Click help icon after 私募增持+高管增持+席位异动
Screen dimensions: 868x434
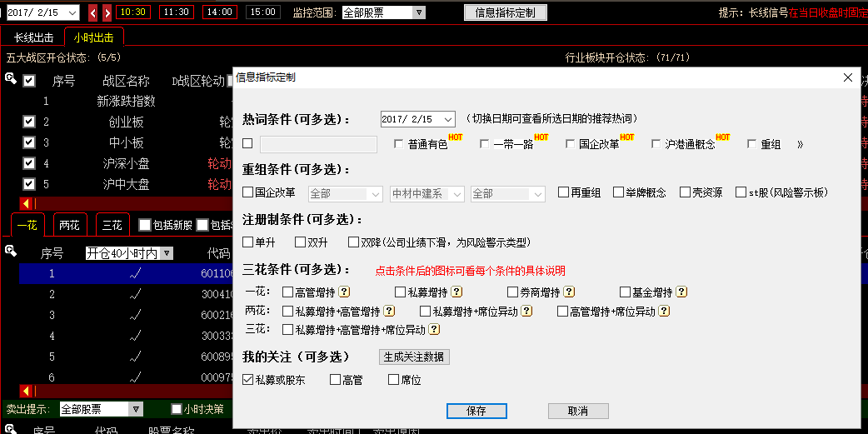[434, 330]
